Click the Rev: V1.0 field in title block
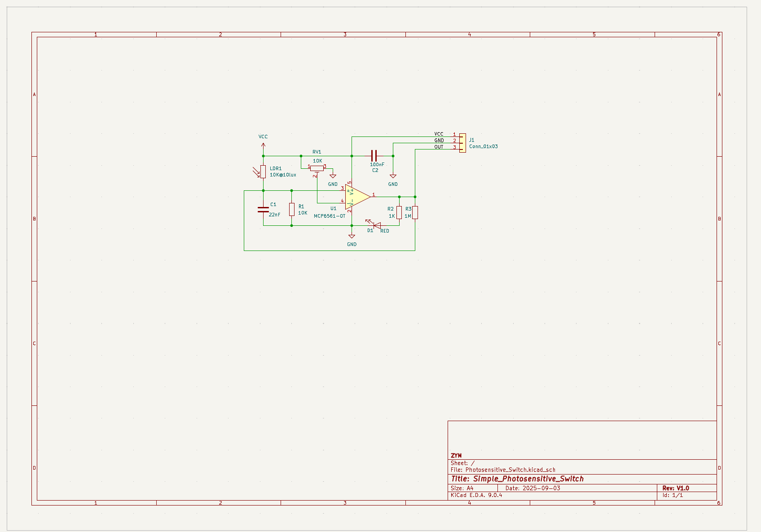The width and height of the screenshot is (761, 532). [676, 488]
